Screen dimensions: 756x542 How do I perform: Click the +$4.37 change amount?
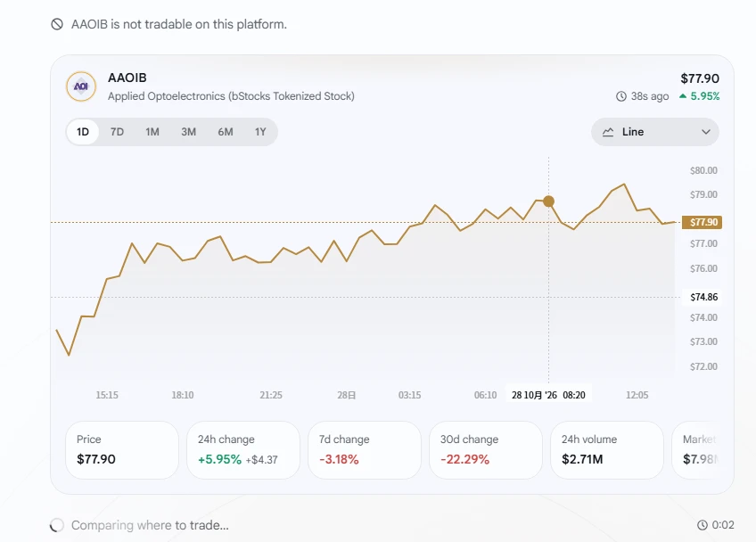coord(262,460)
